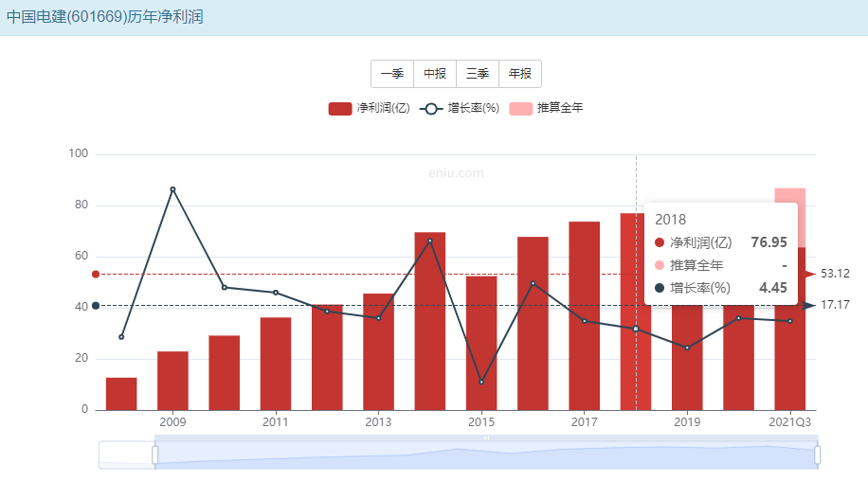Screen dimensions: 868x482
Task: Switch to the 中报 report tab
Action: tap(435, 74)
